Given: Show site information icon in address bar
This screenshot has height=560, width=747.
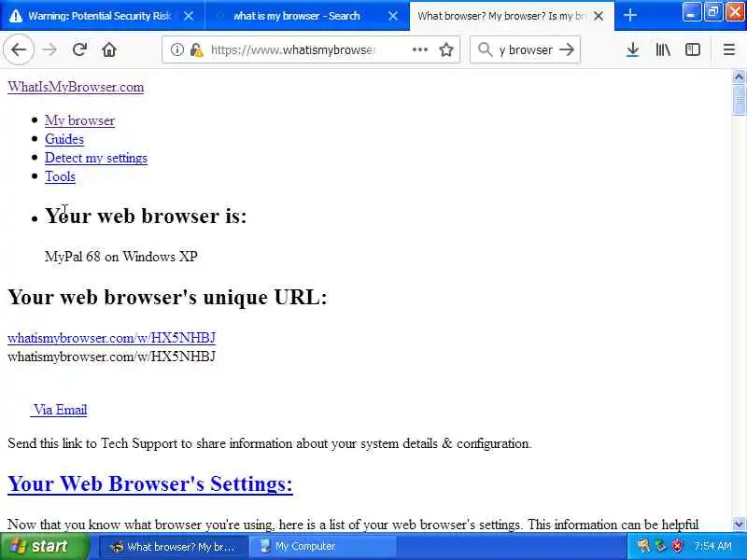Looking at the screenshot, I should pyautogui.click(x=177, y=49).
